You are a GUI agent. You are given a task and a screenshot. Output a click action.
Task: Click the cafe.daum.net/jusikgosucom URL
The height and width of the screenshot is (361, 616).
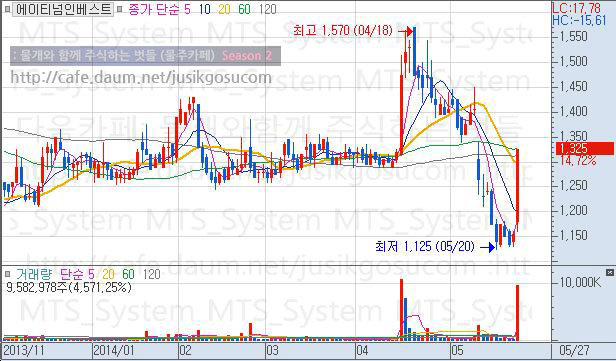141,77
